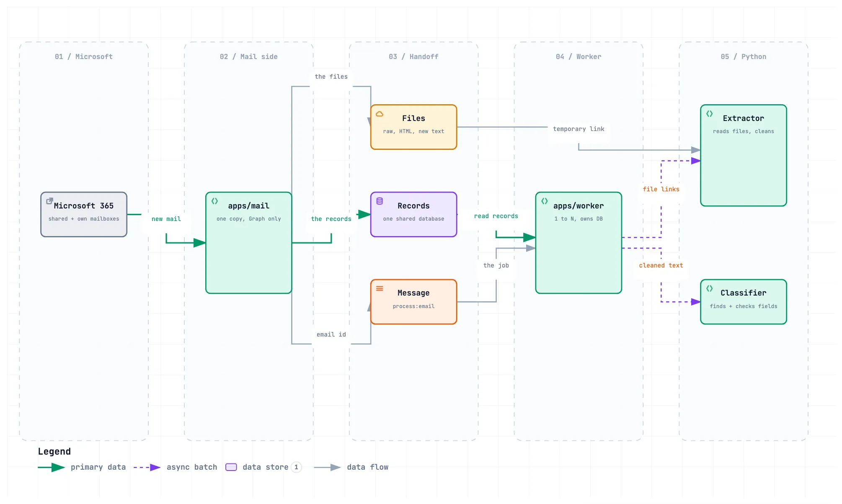842x504 pixels.
Task: Click the code icon on Extractor node
Action: coord(710,114)
